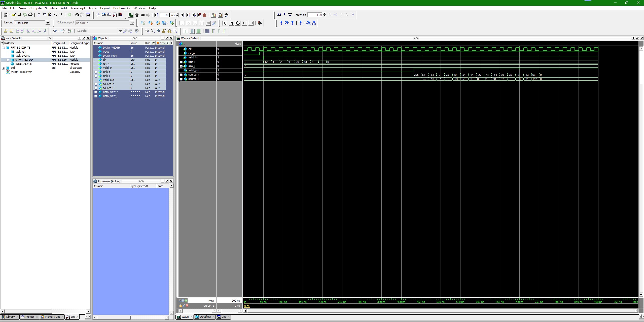Image resolution: width=644 pixels, height=322 pixels.
Task: Switch to the Project tab
Action: 29,317
